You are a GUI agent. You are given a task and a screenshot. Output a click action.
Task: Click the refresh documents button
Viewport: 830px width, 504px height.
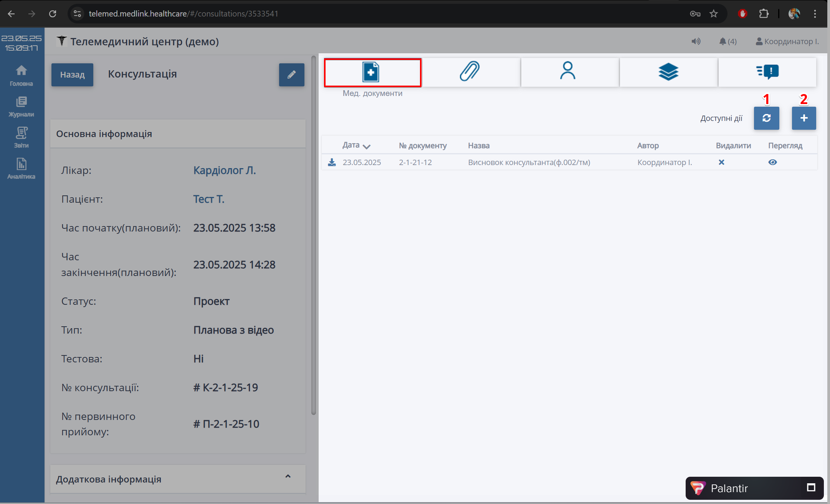pyautogui.click(x=766, y=118)
